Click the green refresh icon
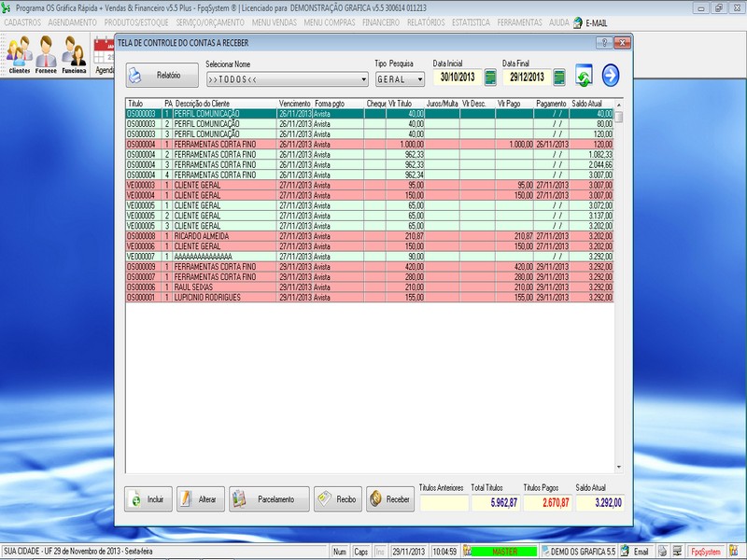This screenshot has width=747, height=560. (x=585, y=77)
